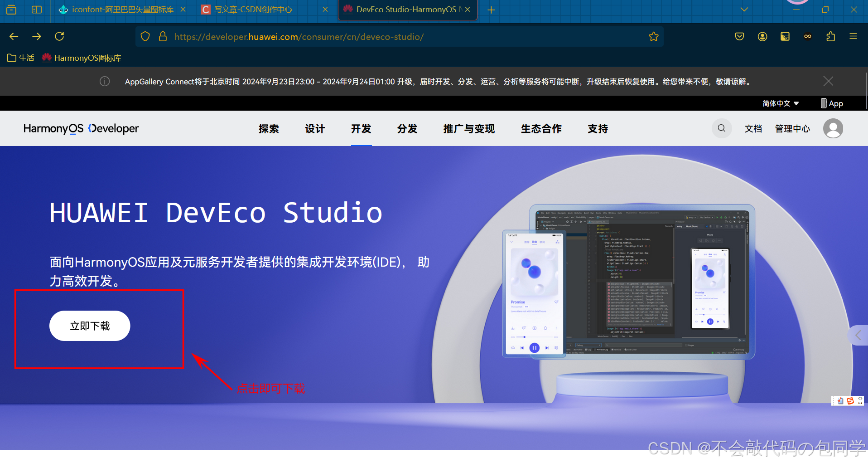The height and width of the screenshot is (463, 868).
Task: Open the tracking protection shield icon
Action: point(145,37)
